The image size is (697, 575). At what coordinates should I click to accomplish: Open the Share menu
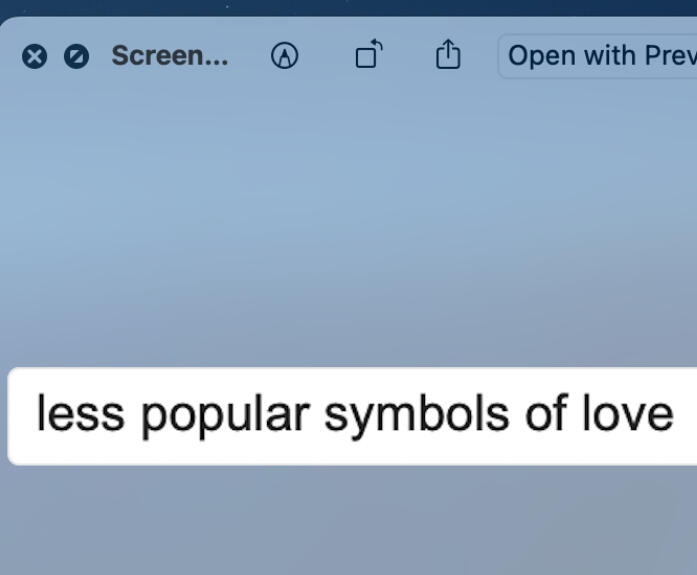pyautogui.click(x=448, y=54)
